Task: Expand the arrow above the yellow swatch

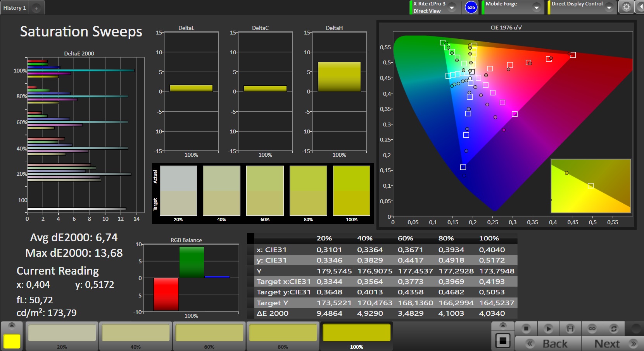Action: [12, 325]
